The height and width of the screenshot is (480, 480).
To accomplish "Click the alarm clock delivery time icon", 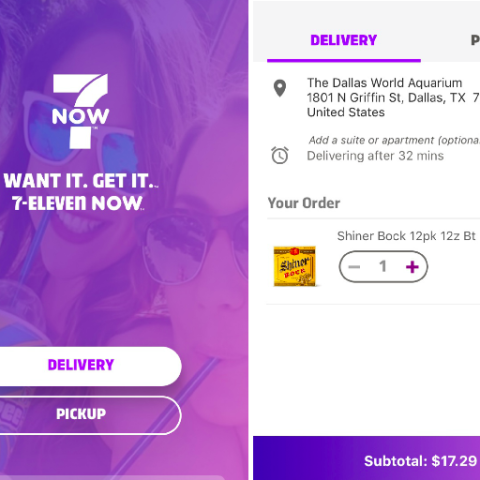I will [x=280, y=155].
